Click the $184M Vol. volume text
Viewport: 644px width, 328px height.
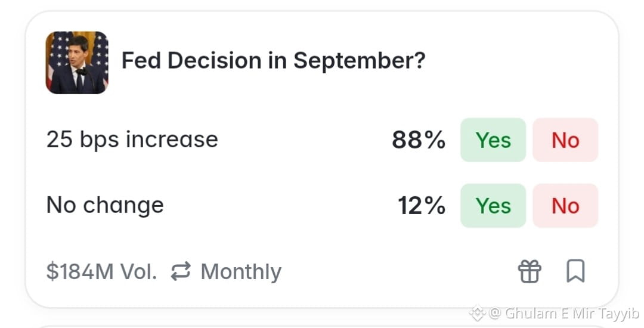coord(101,272)
